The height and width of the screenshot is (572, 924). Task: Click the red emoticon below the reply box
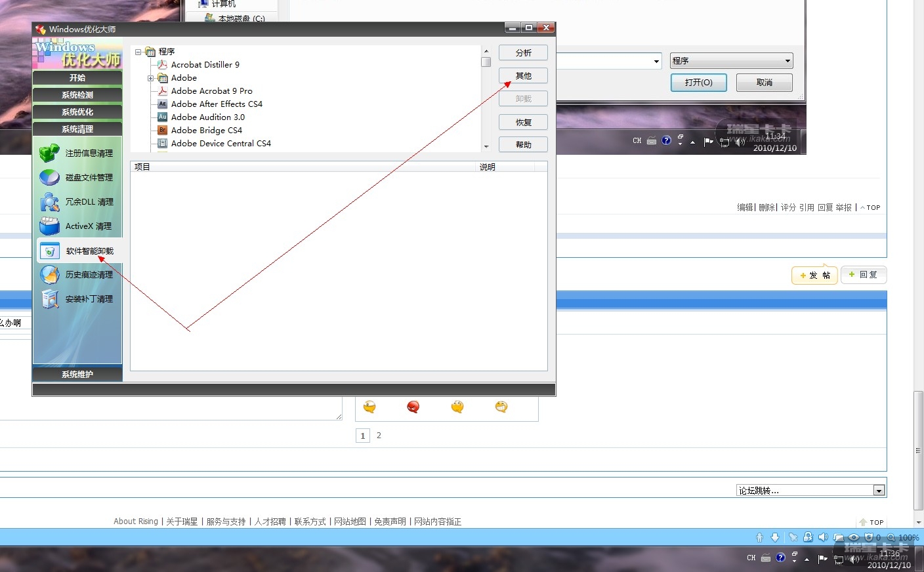click(x=413, y=407)
